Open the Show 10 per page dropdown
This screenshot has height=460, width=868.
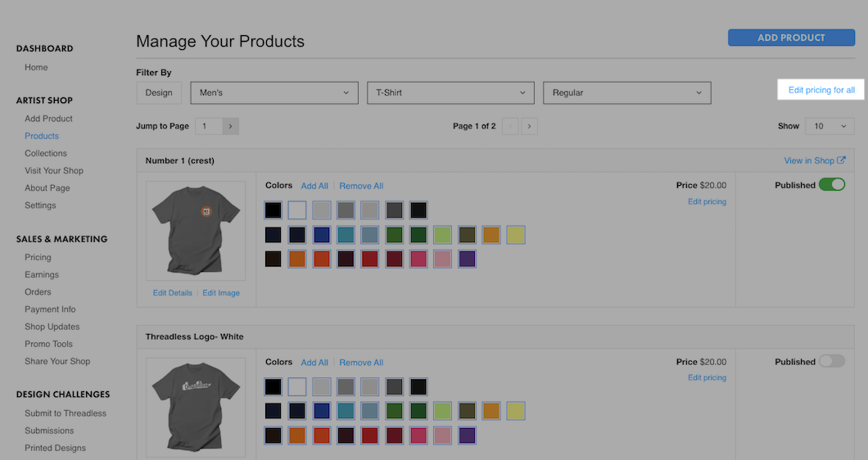830,126
